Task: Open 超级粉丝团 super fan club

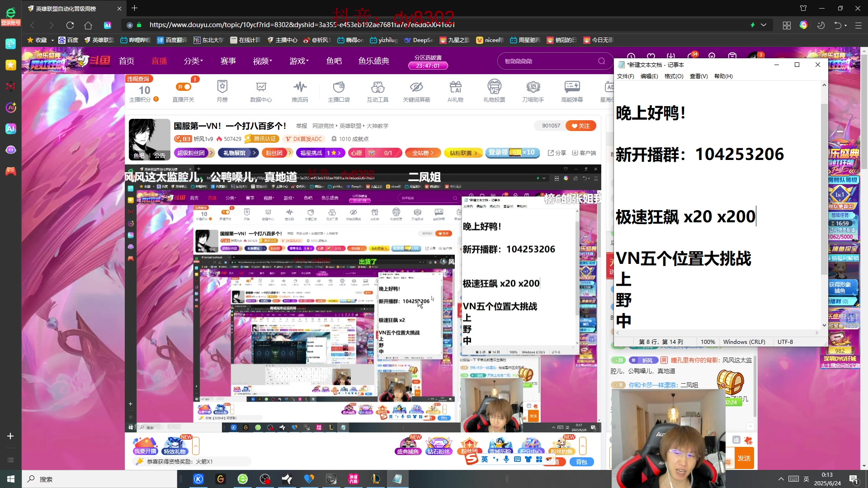Action: click(x=194, y=153)
